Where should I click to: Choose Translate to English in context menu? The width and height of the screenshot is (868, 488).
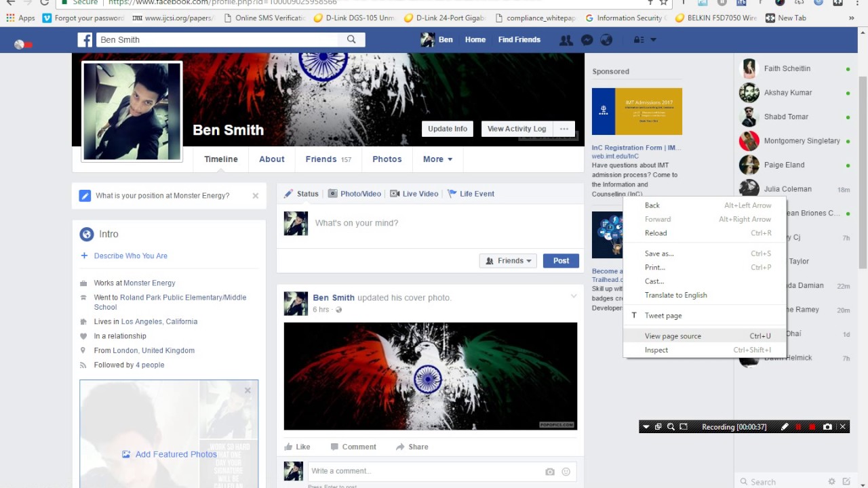pyautogui.click(x=705, y=295)
